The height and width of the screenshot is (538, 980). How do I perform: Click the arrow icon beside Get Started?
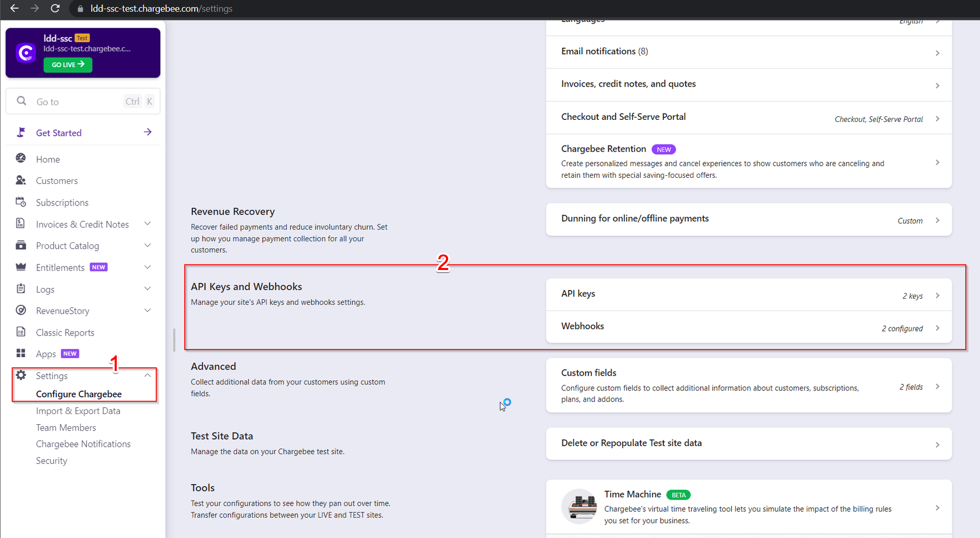tap(147, 132)
